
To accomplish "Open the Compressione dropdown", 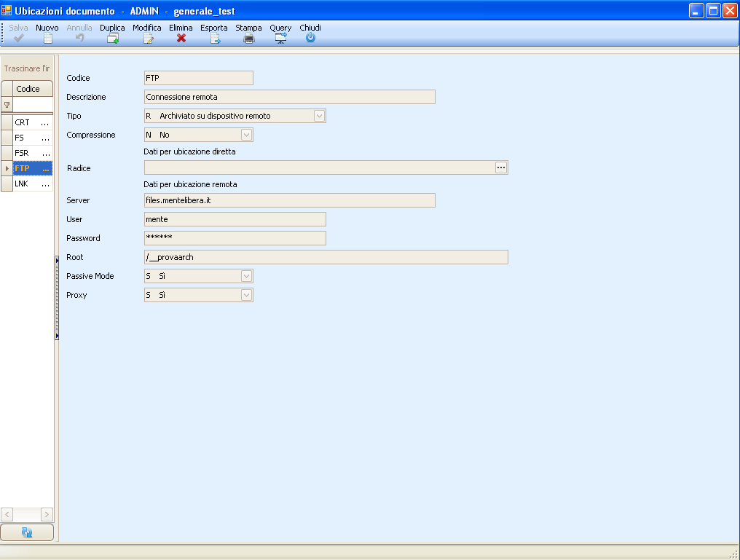I will [246, 135].
